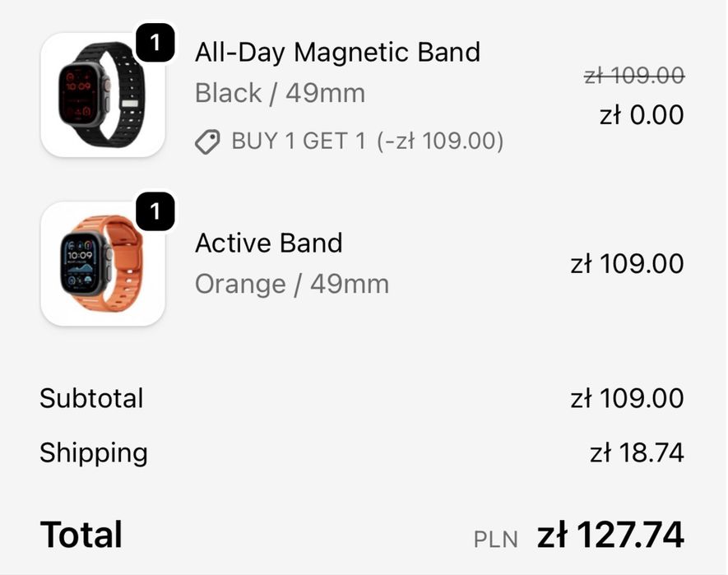This screenshot has width=728, height=575.
Task: Click the black magnetic band product thumbnail
Action: (x=101, y=95)
